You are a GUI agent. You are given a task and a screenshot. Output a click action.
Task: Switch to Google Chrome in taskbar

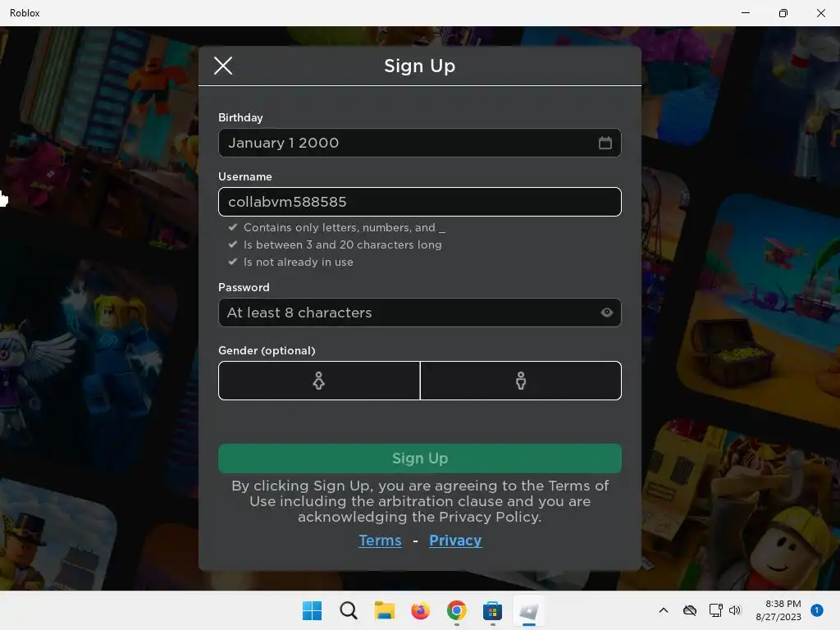456,610
